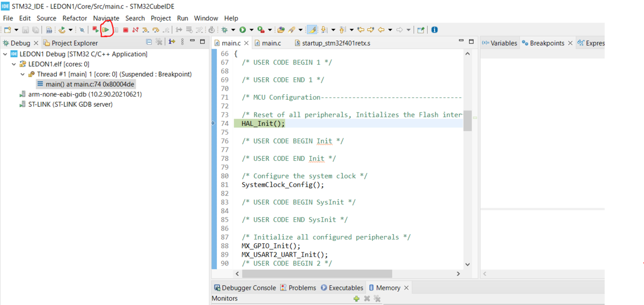Open the Back history dropdown arrow

pos(390,29)
